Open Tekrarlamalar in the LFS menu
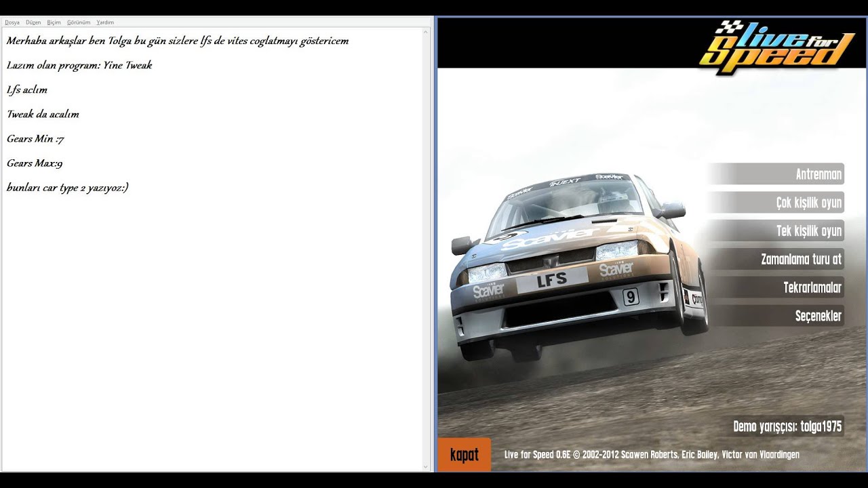Viewport: 868px width, 488px height. pos(776,287)
